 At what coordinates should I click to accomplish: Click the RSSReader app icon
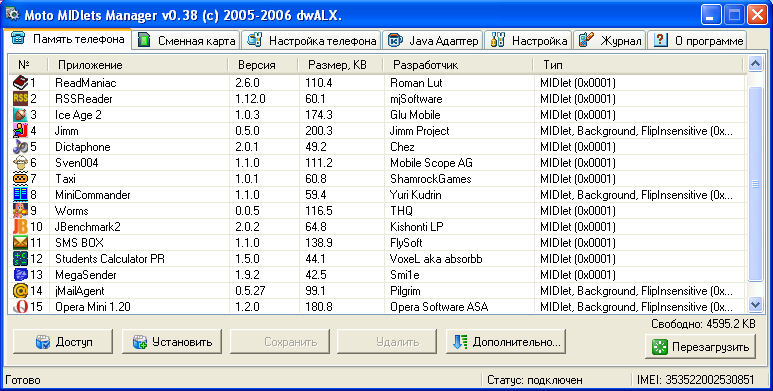(21, 99)
